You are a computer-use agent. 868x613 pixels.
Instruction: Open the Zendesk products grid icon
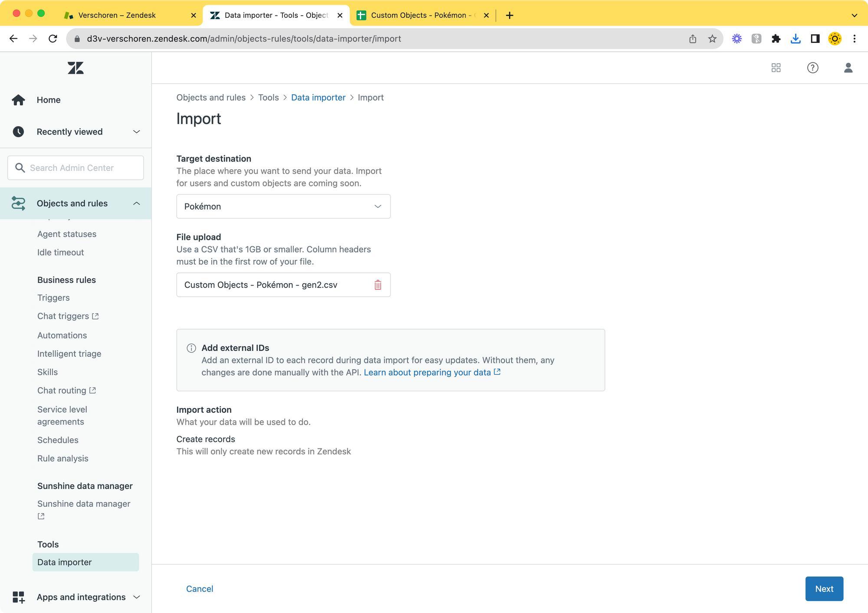(776, 68)
